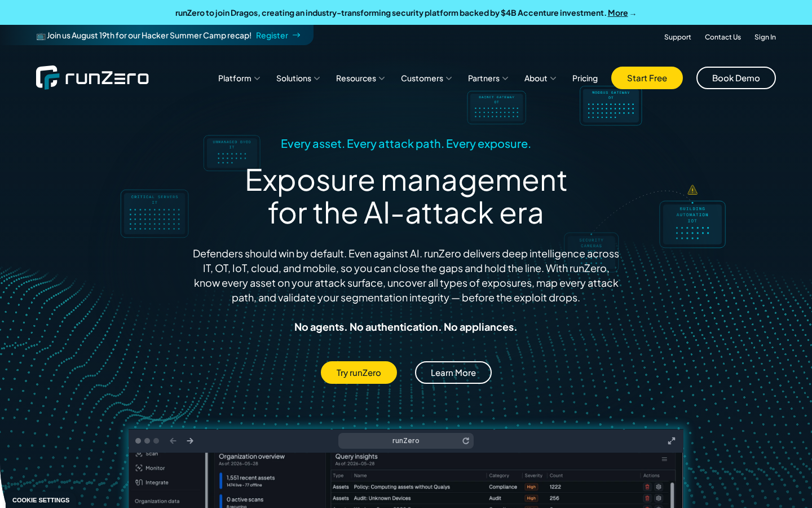Expand the Platform menu chevron
812x508 pixels.
point(257,78)
